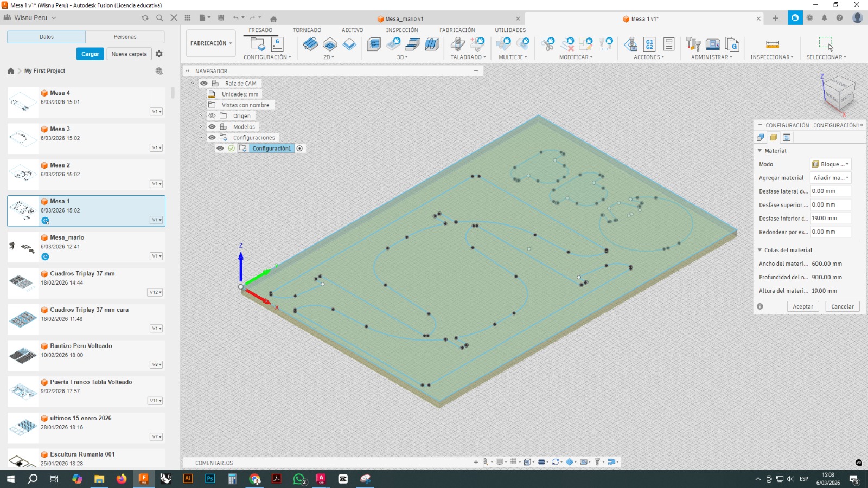Click the Aceptar button in the configuration panel
This screenshot has height=488, width=868.
pyautogui.click(x=803, y=306)
